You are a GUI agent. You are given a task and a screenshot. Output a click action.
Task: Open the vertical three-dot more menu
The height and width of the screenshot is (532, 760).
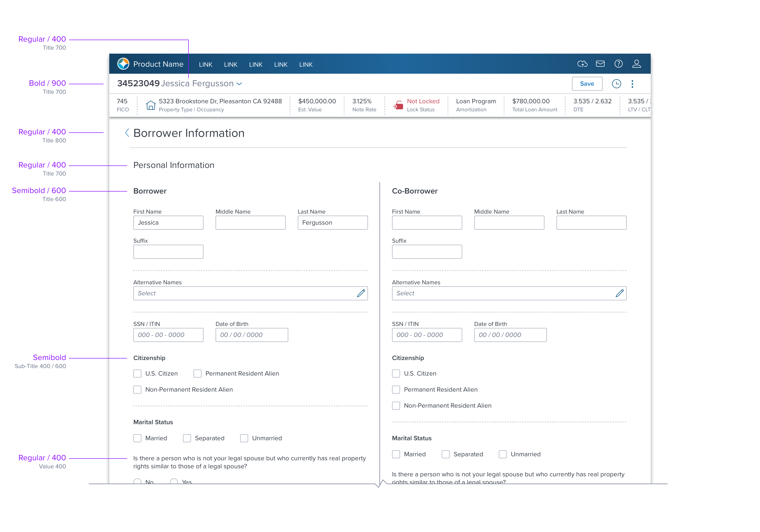pos(632,84)
